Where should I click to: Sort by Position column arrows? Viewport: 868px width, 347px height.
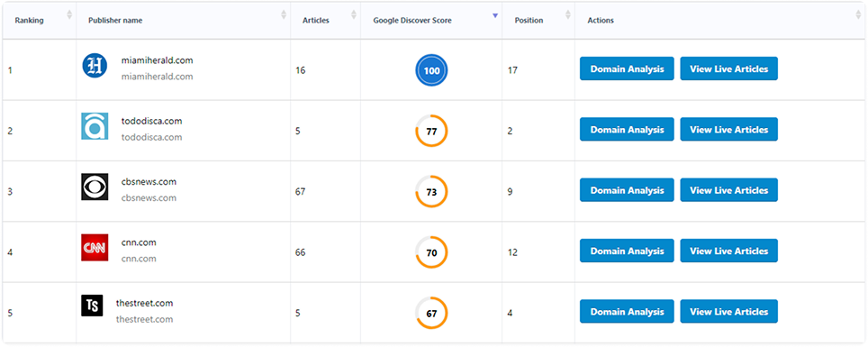point(567,14)
